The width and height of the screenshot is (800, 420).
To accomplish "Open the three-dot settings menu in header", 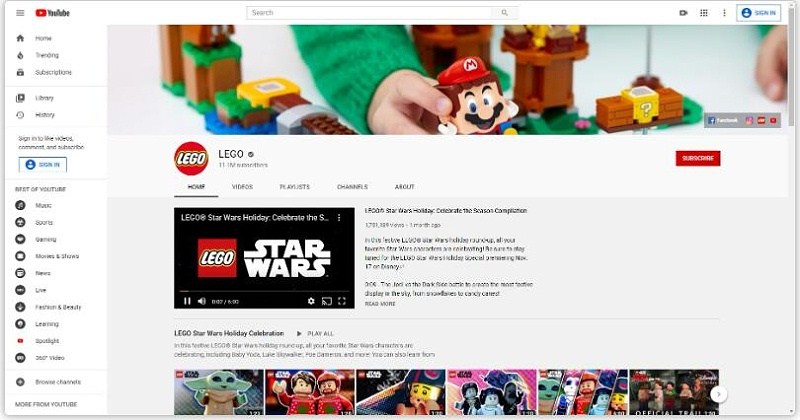I will click(724, 13).
